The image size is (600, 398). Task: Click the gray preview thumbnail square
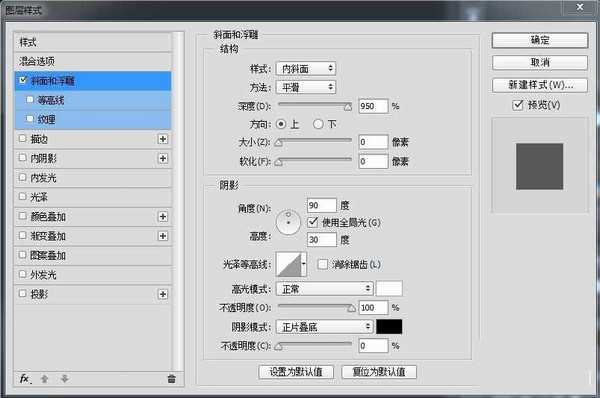[x=540, y=166]
